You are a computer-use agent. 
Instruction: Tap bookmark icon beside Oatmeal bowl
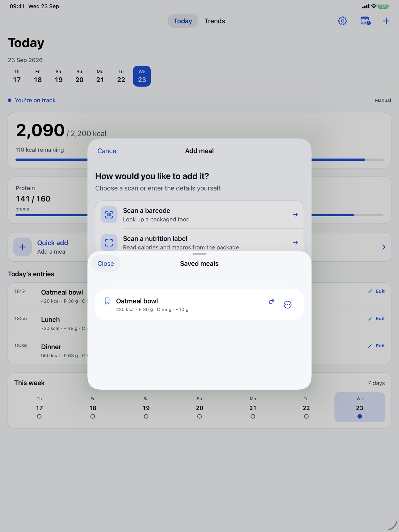pos(107,301)
